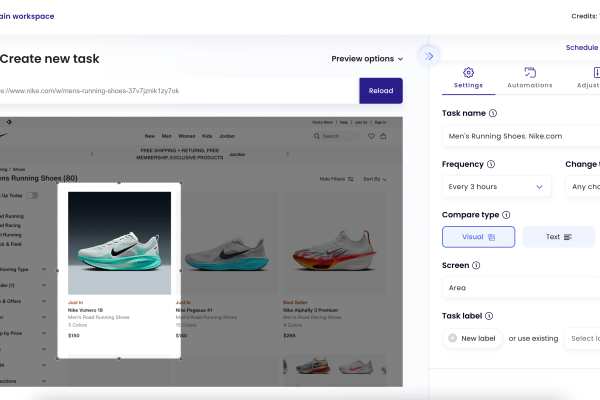Click the Nike Vomero 18 product name
This screenshot has width=600, height=400.
pyautogui.click(x=85, y=310)
